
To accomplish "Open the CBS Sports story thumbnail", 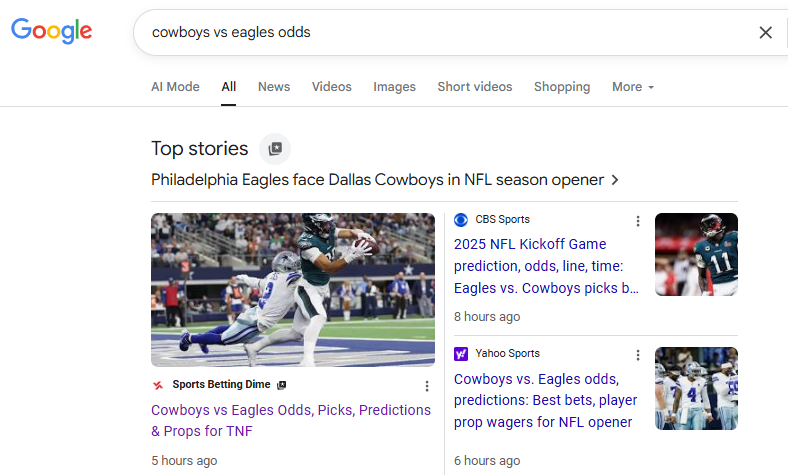I will pyautogui.click(x=696, y=254).
